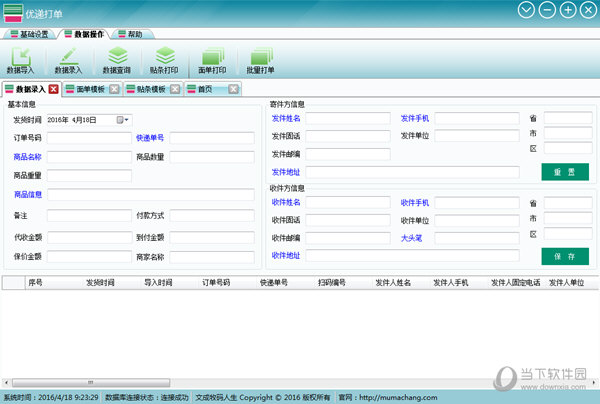Click the 商品信息 input field
600x404 pixels.
151,194
